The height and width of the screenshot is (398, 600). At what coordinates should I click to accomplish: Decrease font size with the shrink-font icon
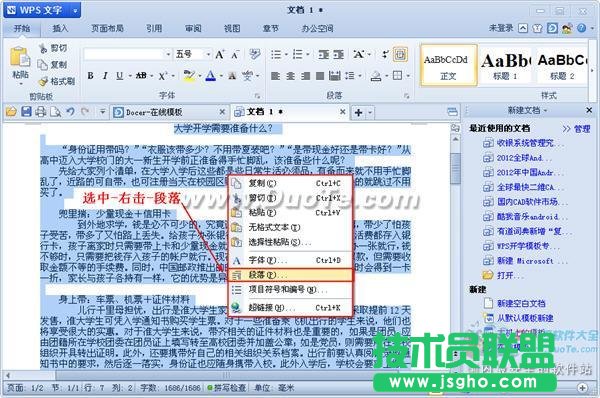pyautogui.click(x=235, y=54)
